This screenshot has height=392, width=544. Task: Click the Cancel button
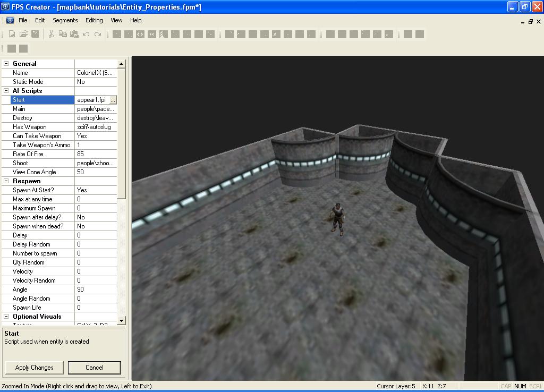95,368
